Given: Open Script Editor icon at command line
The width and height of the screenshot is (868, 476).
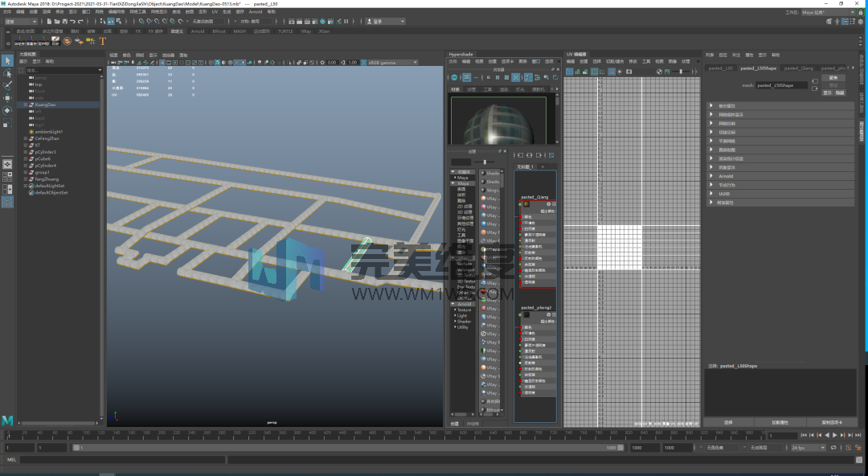Looking at the screenshot, I should click(x=860, y=459).
